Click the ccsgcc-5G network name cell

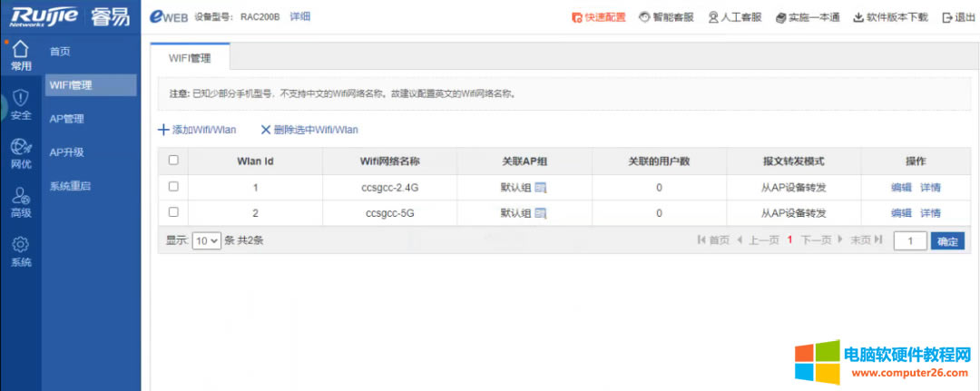390,213
